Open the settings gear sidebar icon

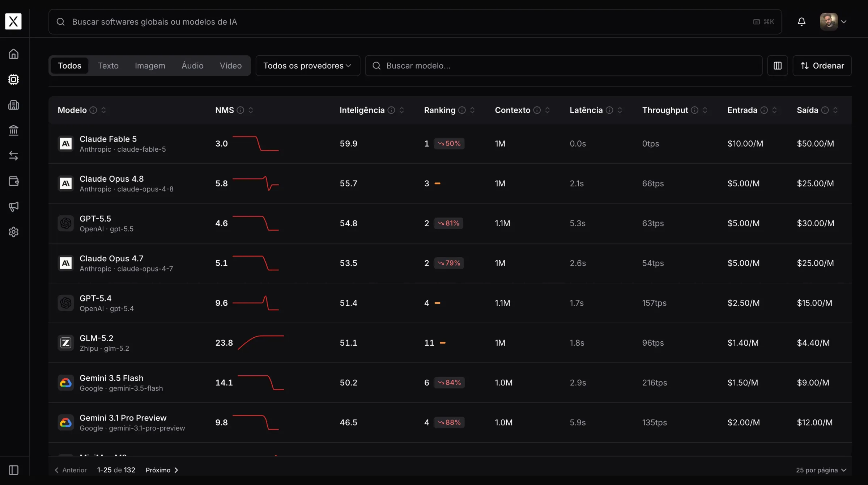point(13,232)
